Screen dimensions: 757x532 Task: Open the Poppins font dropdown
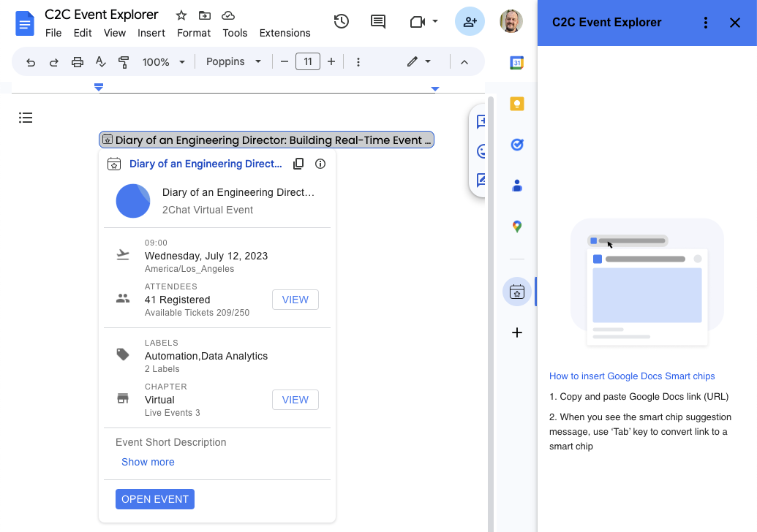tap(233, 61)
